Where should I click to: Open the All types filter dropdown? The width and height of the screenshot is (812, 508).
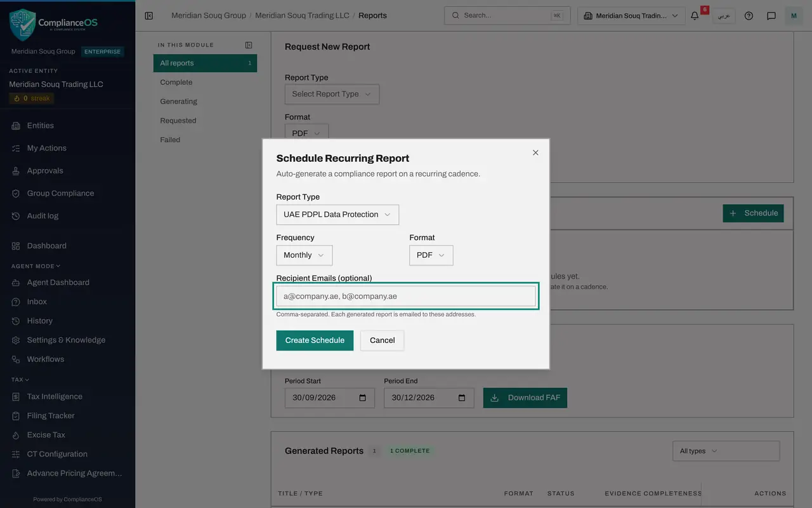[726, 451]
